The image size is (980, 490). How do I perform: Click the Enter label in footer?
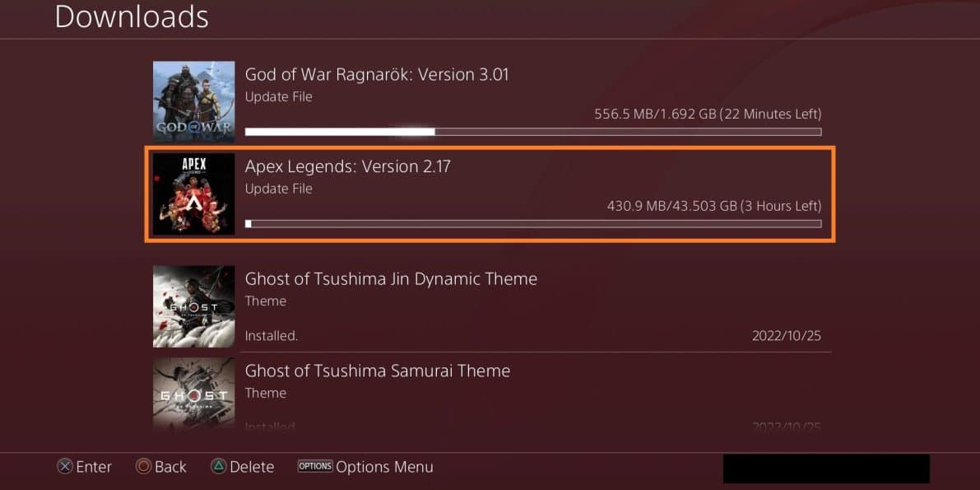pyautogui.click(x=94, y=467)
